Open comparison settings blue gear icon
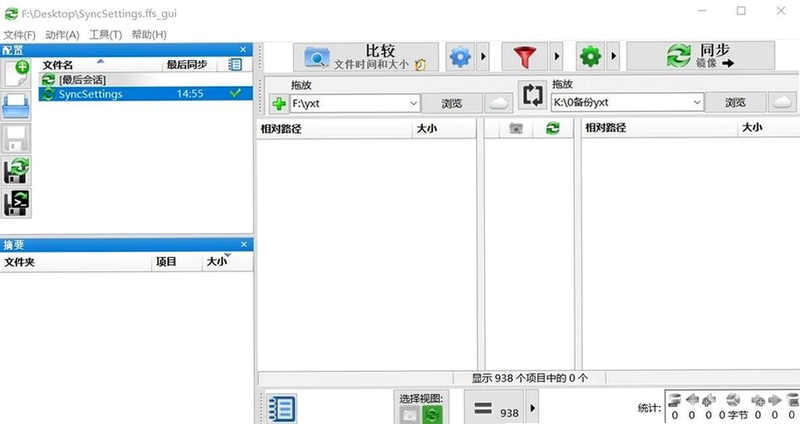This screenshot has height=424, width=800. [x=460, y=57]
